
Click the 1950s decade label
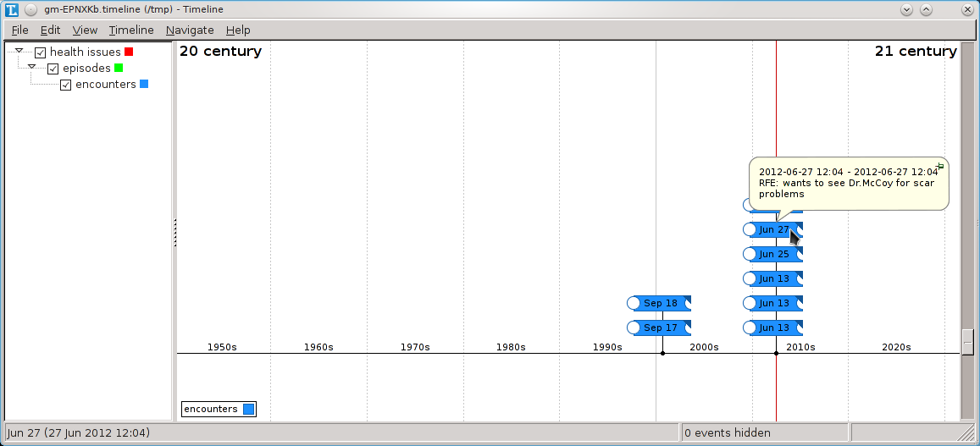point(222,347)
